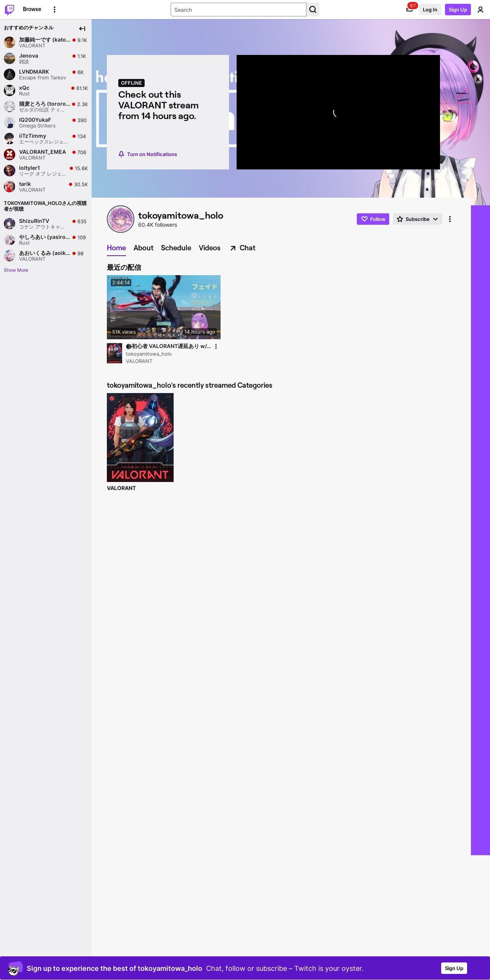Click Show More in sidebar
The image size is (490, 980).
point(16,270)
